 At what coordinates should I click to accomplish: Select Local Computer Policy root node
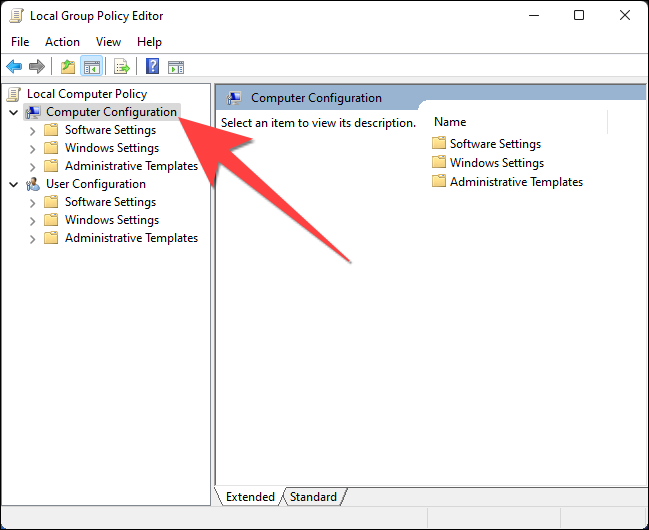pyautogui.click(x=86, y=94)
